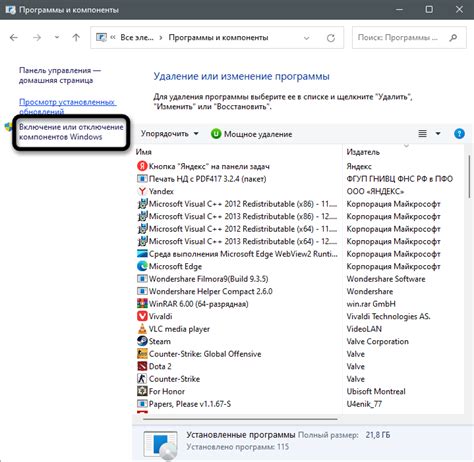This screenshot has height=462, width=474.
Task: Click the Yandex button app icon
Action: [142, 166]
